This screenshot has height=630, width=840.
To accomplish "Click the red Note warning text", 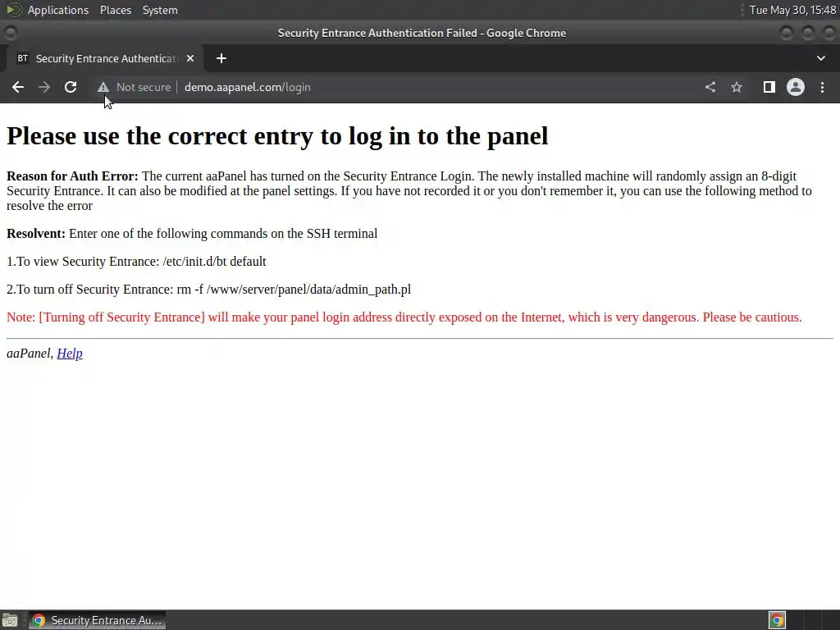I will 404,317.
